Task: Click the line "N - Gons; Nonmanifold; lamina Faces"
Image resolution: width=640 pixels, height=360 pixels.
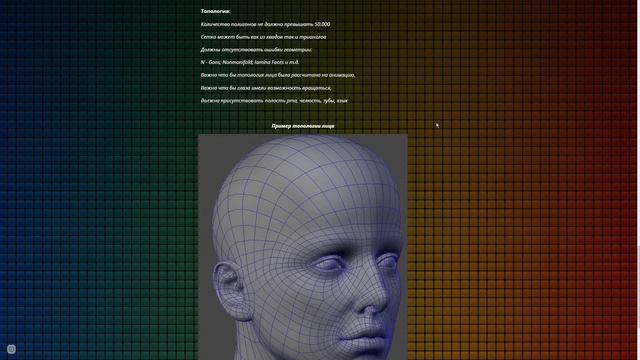Action: point(250,62)
